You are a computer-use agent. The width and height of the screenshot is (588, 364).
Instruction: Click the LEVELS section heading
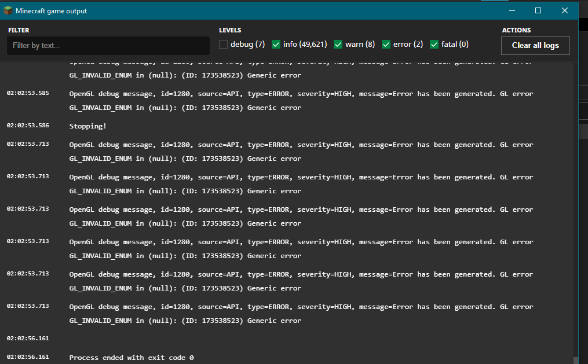point(230,30)
